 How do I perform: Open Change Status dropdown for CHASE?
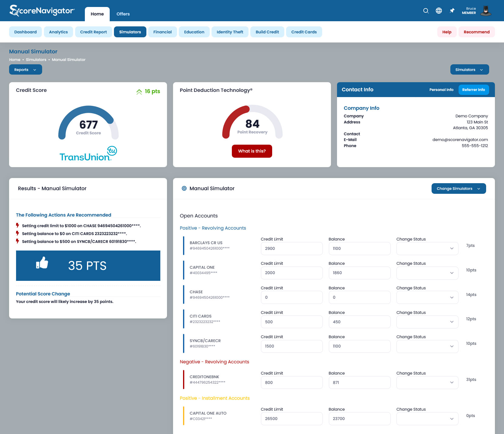point(427,297)
